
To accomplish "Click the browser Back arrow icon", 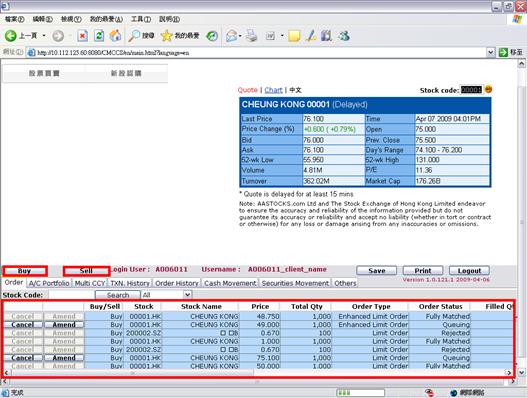I will click(10, 36).
